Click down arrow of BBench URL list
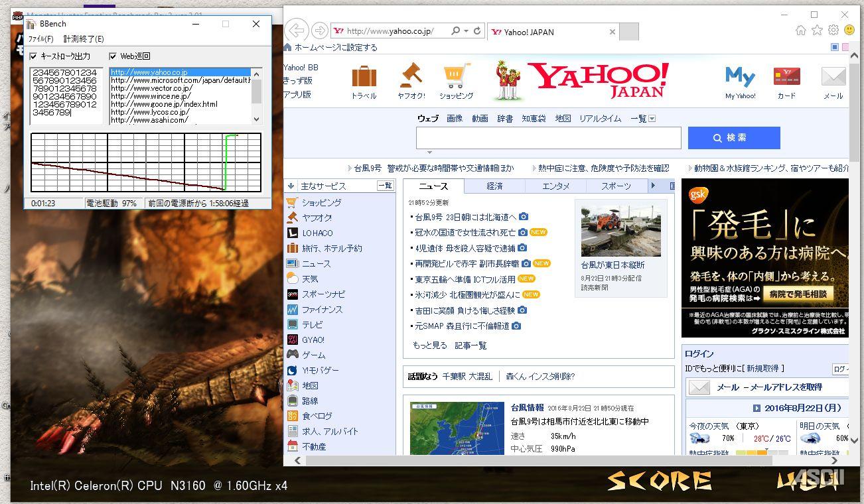 click(x=256, y=120)
